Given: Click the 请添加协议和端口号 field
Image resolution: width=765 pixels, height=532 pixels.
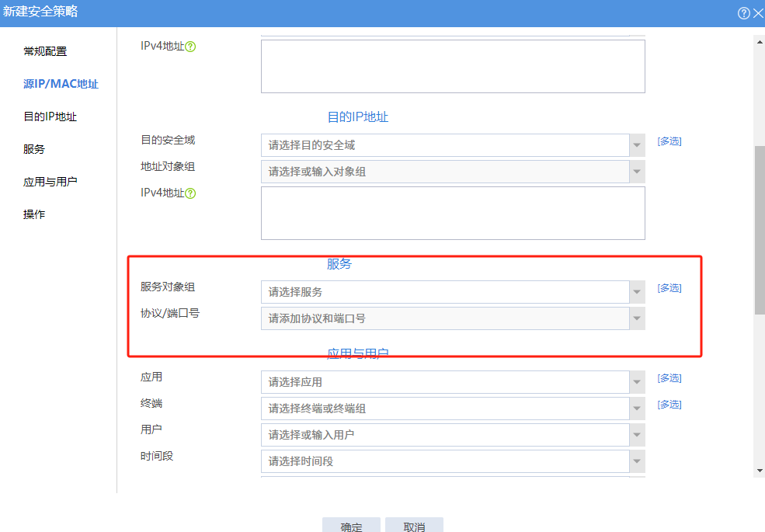Looking at the screenshot, I should [x=445, y=318].
